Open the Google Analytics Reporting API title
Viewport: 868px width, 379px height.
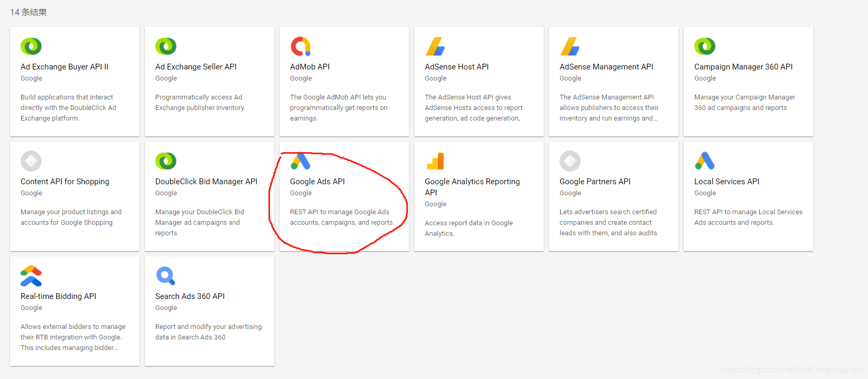coord(472,187)
